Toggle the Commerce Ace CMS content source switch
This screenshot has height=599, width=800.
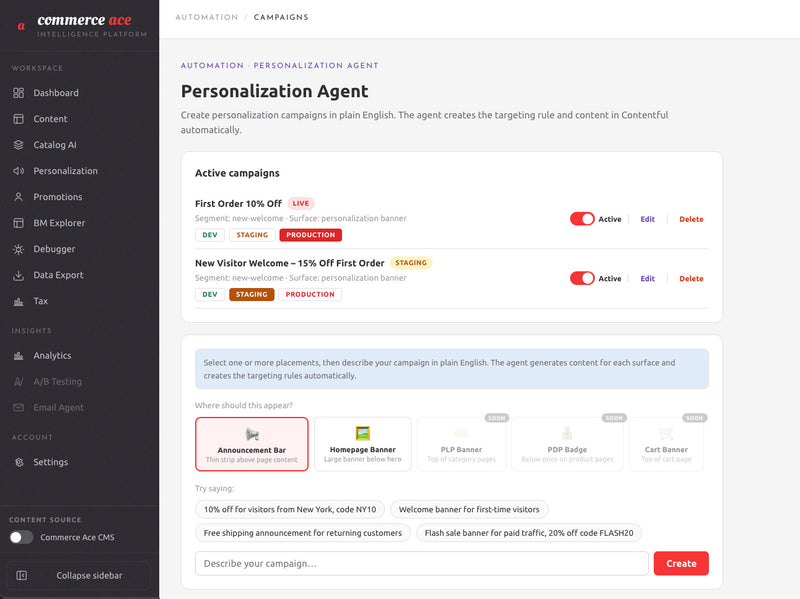tap(21, 537)
